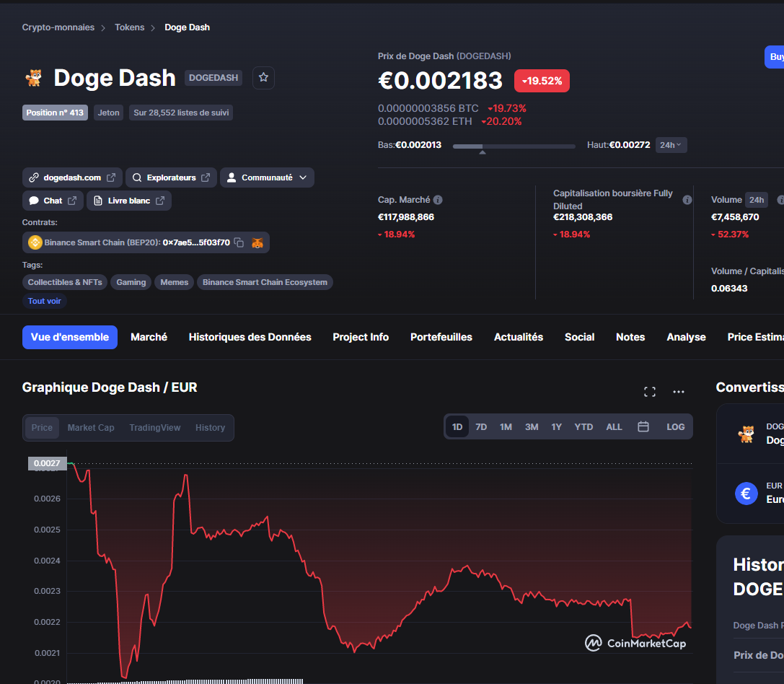
Task: Click the Collectibles & NFTs tag
Action: click(65, 282)
